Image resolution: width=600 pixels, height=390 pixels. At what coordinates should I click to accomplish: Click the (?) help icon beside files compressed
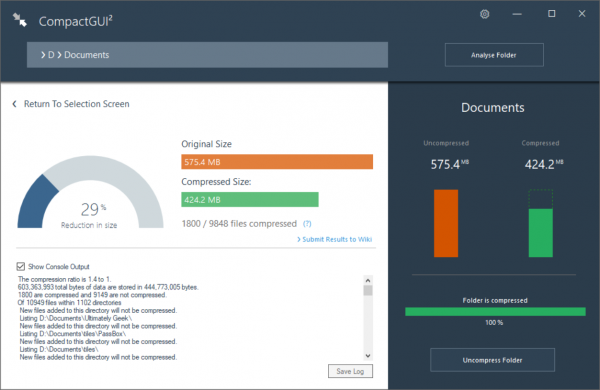click(x=307, y=224)
